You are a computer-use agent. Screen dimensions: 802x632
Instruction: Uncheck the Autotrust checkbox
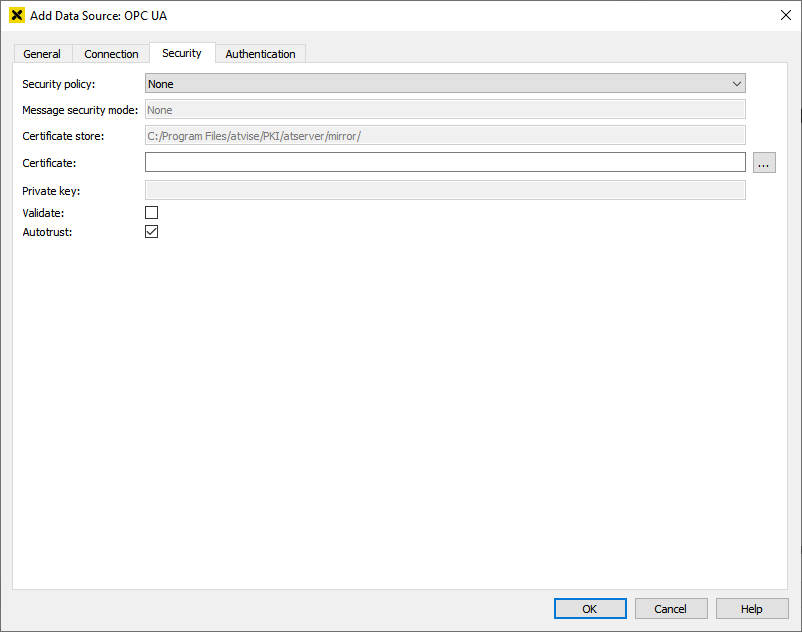tap(152, 232)
